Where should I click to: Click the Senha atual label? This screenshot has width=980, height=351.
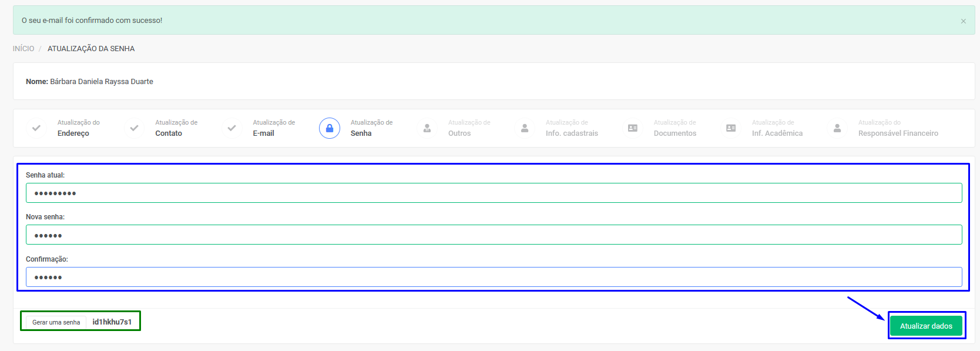click(x=45, y=175)
